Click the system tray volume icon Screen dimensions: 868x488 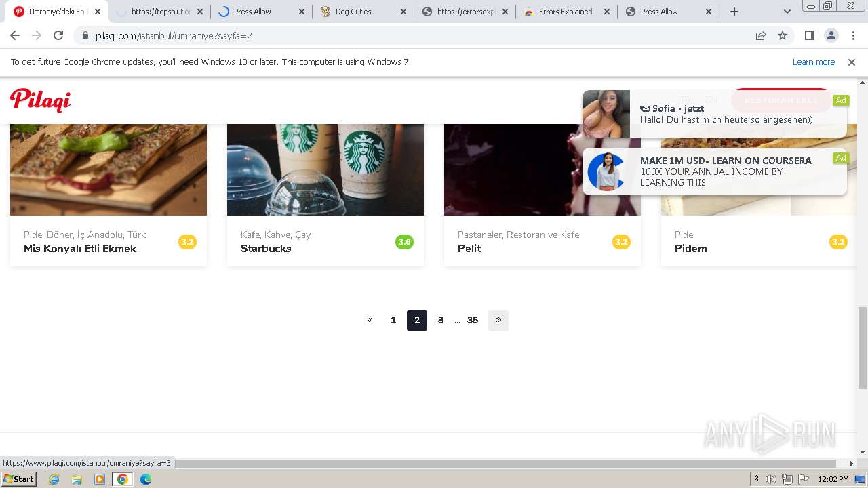[x=771, y=479]
